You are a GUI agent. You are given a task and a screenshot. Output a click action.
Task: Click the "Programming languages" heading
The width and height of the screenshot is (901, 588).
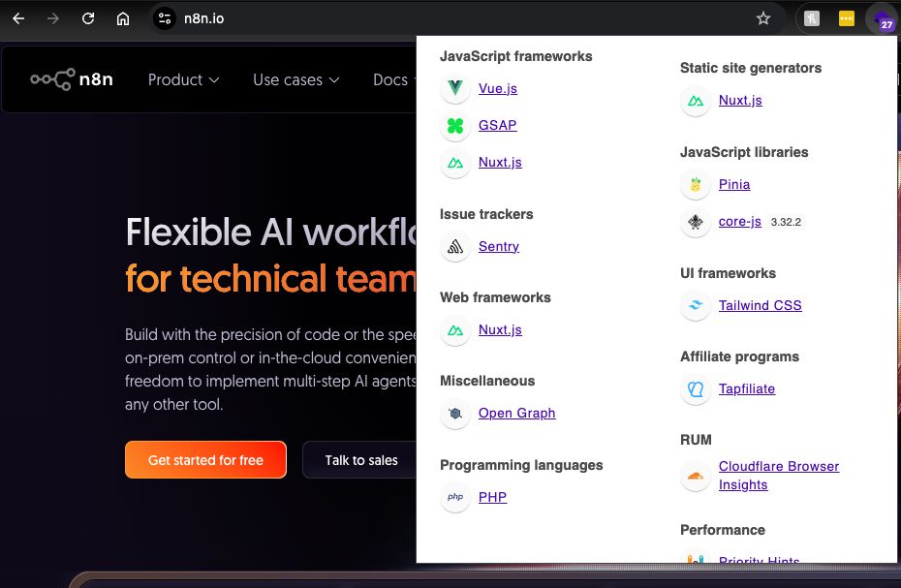click(521, 466)
